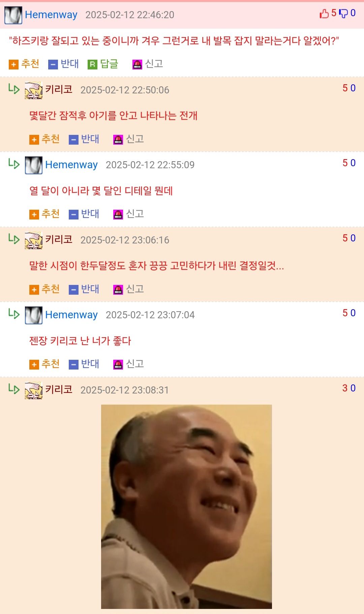Click 신고 on the 23:07:04 Hemenway reply

coord(128,364)
